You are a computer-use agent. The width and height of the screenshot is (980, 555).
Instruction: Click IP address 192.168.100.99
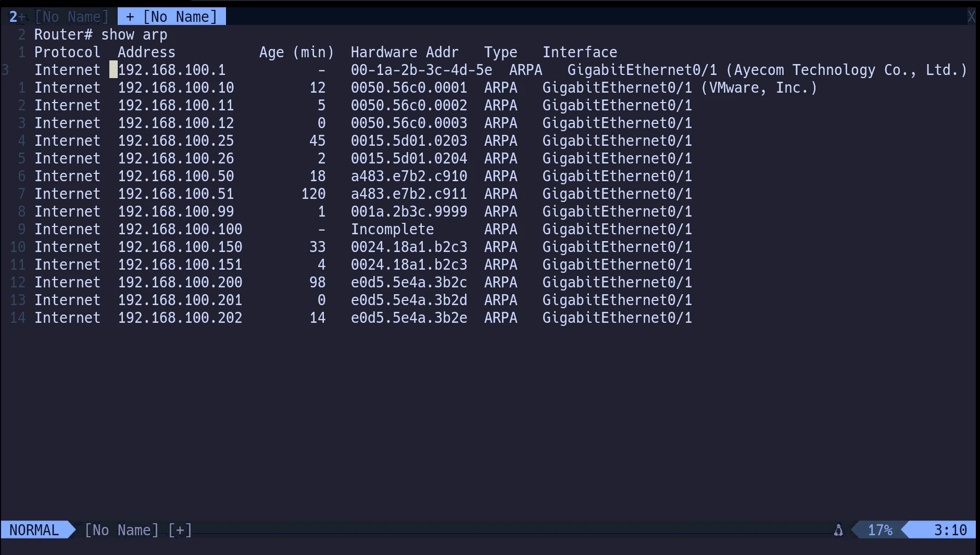click(x=176, y=212)
